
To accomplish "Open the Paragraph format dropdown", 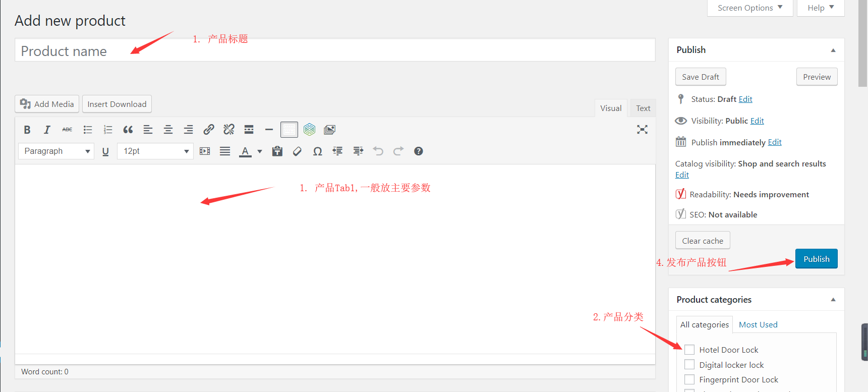I will (x=56, y=151).
